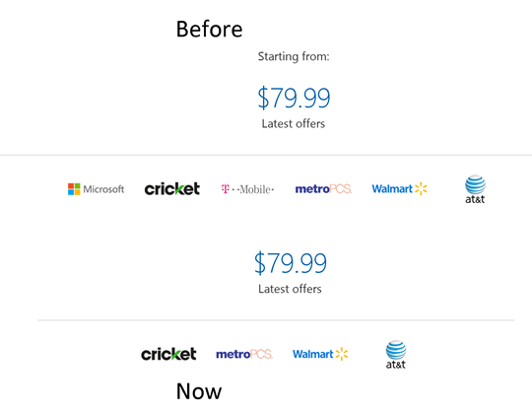Click the divider line above Now logos
532x413 pixels.
point(276,320)
